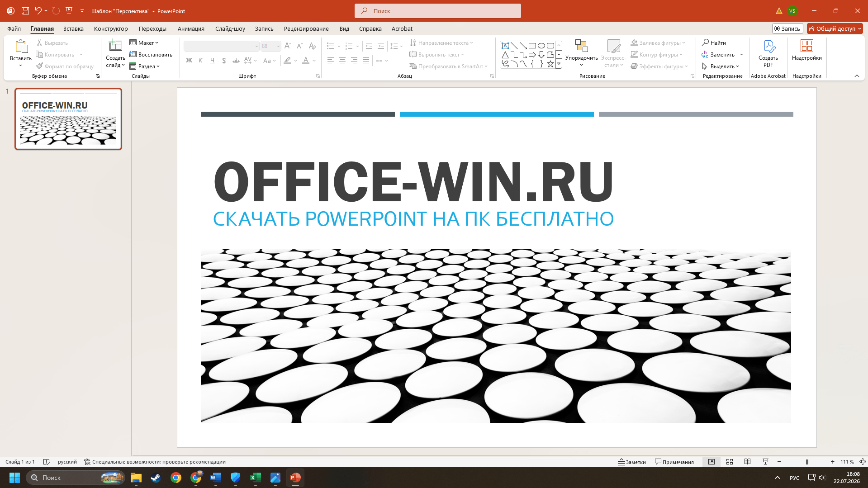868x488 pixels.
Task: Select the rectangle shape in gallery
Action: point(532,46)
